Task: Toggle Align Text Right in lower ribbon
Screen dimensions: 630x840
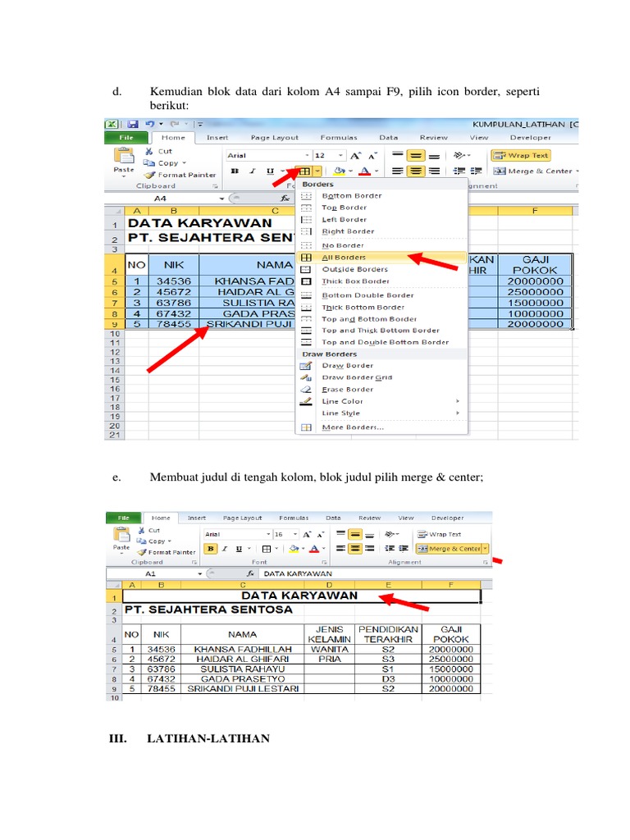Action: coord(370,549)
